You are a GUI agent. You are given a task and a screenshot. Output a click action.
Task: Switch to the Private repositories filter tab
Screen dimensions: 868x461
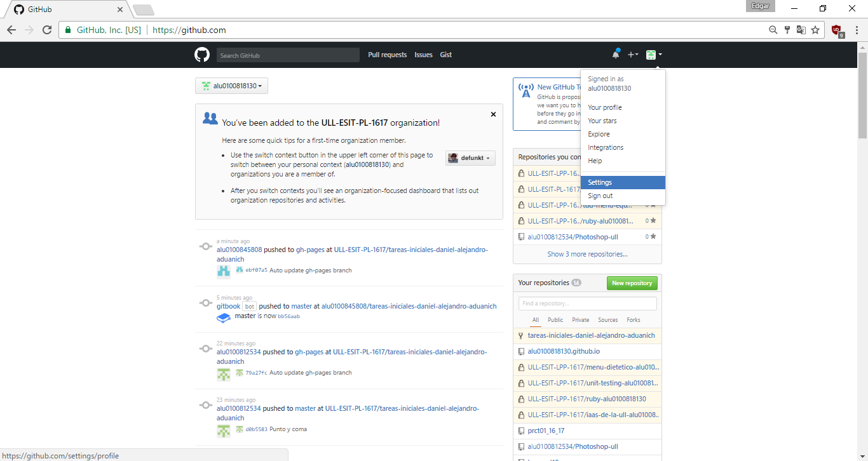(x=580, y=319)
